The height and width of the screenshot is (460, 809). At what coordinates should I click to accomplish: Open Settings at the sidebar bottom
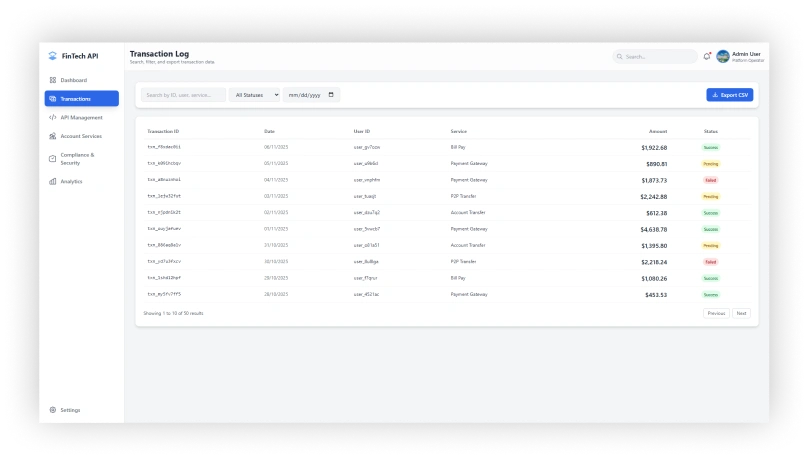[x=82, y=410]
